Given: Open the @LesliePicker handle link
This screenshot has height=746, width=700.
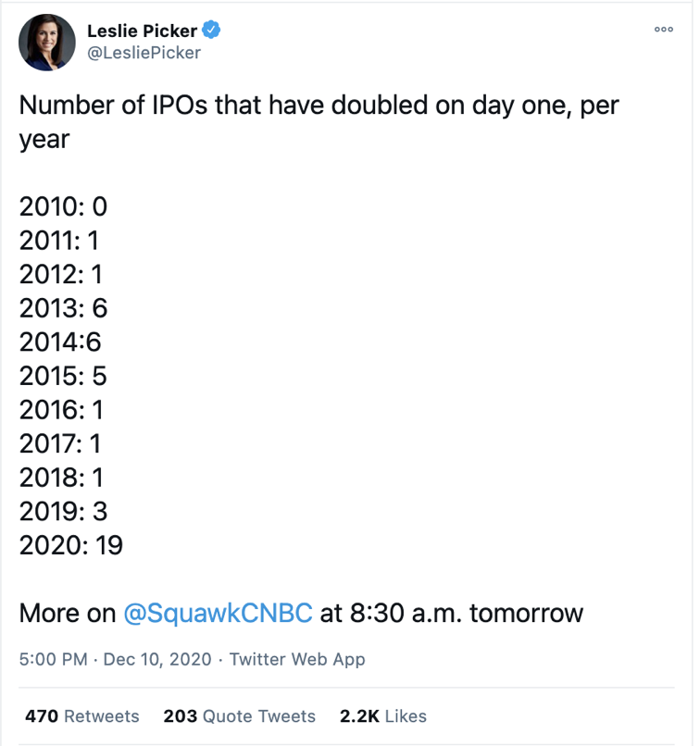Looking at the screenshot, I should coord(144,53).
